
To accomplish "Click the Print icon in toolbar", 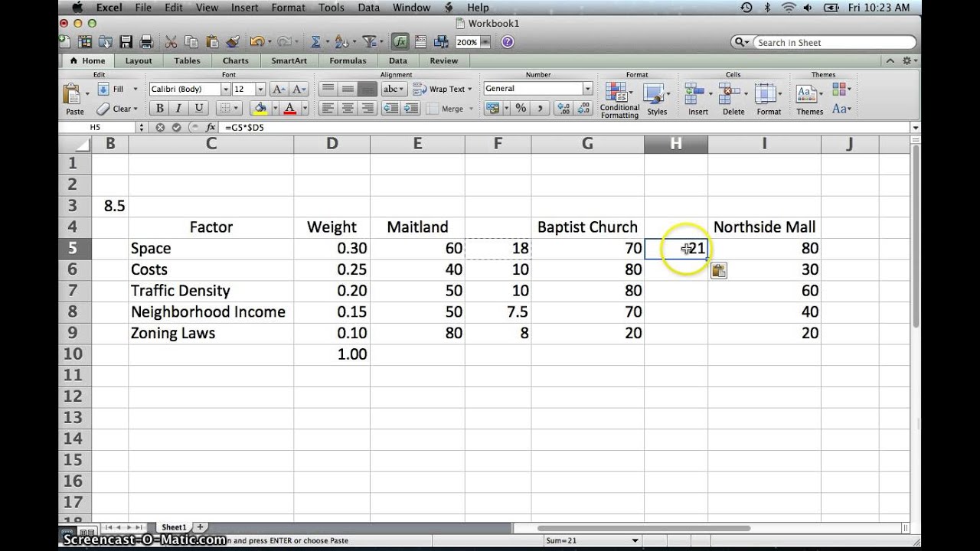I will coord(146,42).
